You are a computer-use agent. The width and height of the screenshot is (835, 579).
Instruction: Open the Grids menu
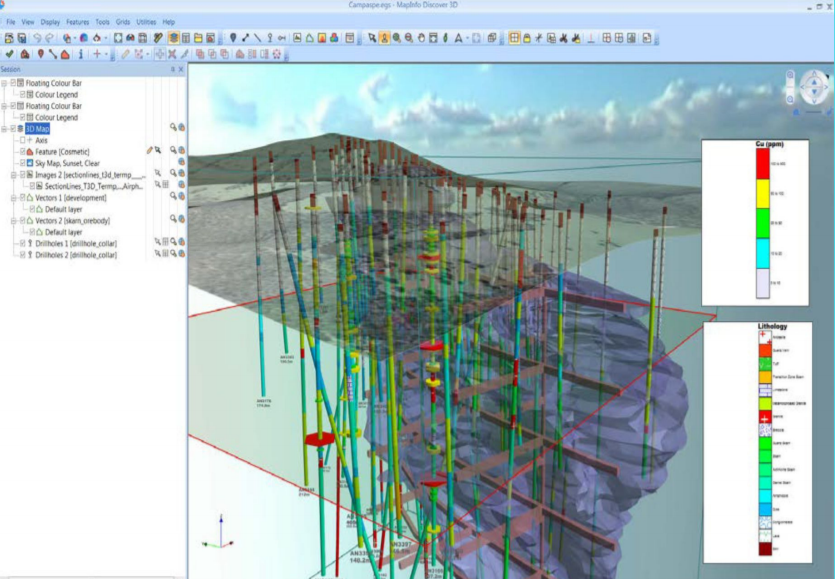pyautogui.click(x=122, y=20)
